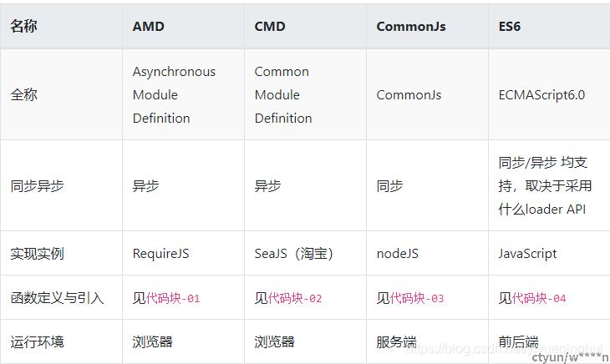
Task: Click the 函数定义与引入 row label
Action: tap(57, 298)
